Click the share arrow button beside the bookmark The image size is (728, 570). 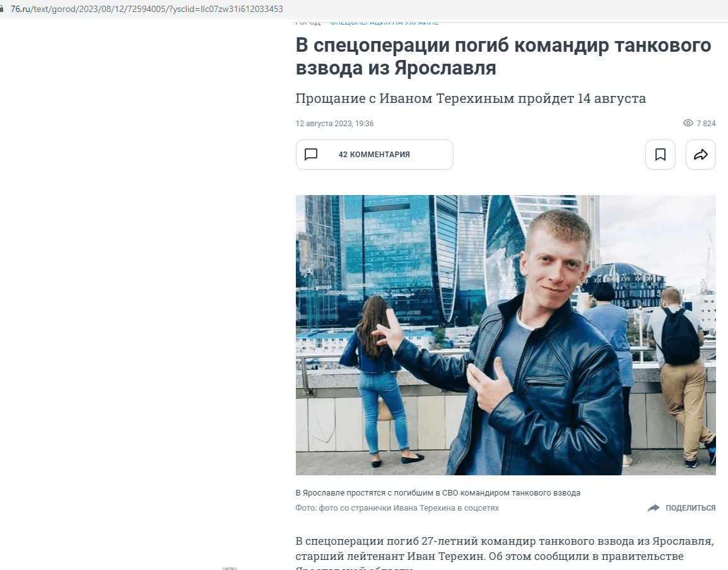(701, 155)
